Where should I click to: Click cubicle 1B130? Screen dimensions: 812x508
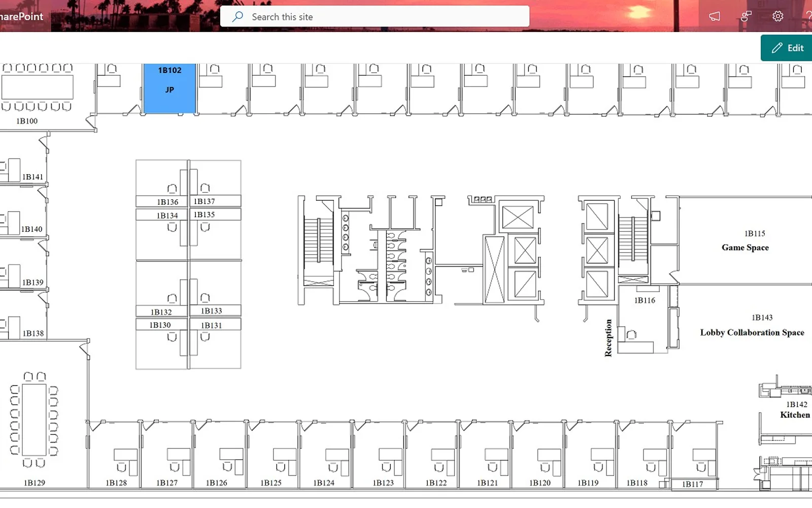click(x=160, y=325)
